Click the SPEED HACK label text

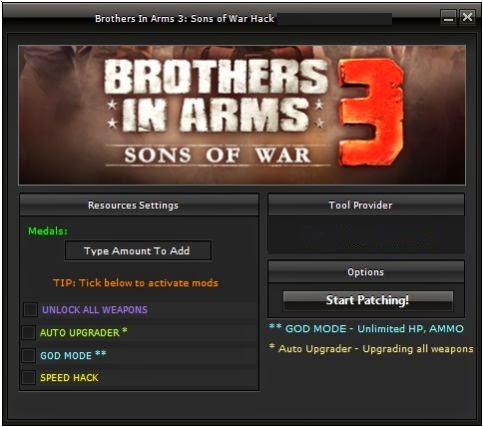[x=69, y=378]
